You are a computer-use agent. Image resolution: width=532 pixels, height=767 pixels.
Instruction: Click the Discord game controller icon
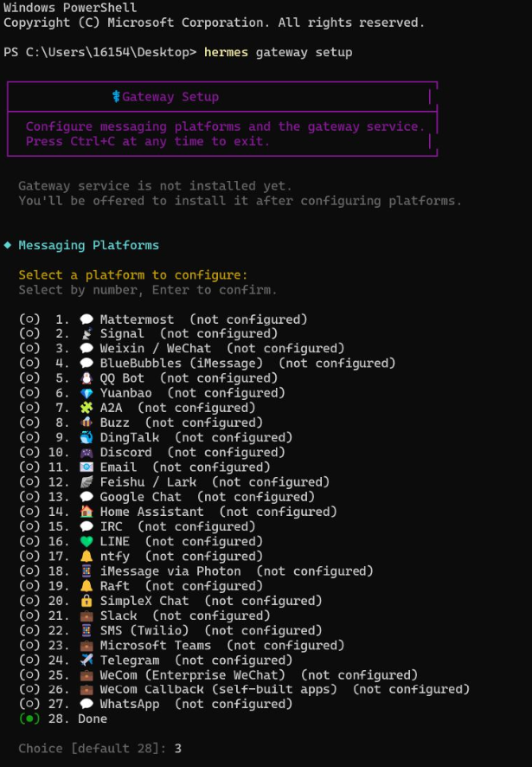[x=86, y=453]
